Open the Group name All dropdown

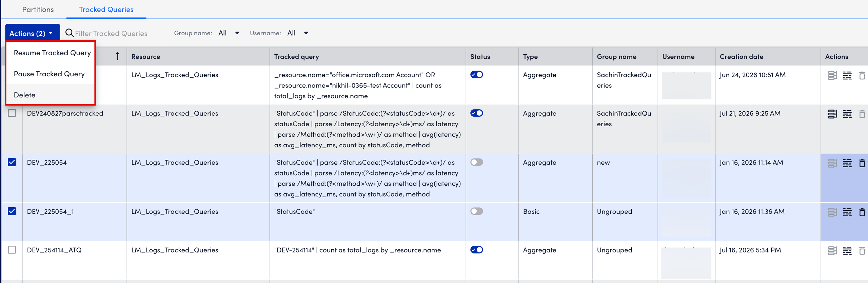pyautogui.click(x=229, y=33)
